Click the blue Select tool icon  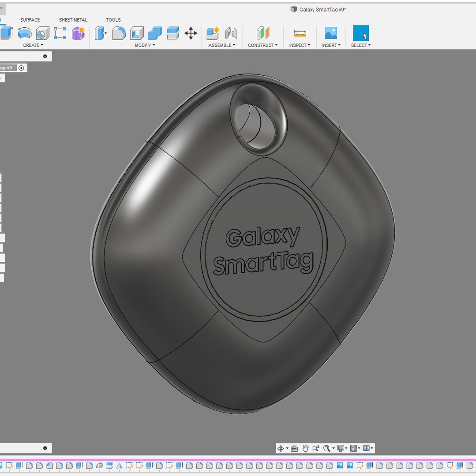(x=361, y=33)
